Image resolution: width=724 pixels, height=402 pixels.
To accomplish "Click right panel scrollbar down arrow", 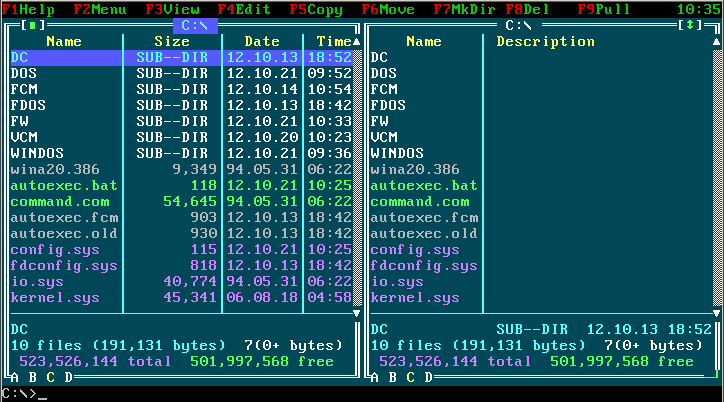I will (x=716, y=313).
